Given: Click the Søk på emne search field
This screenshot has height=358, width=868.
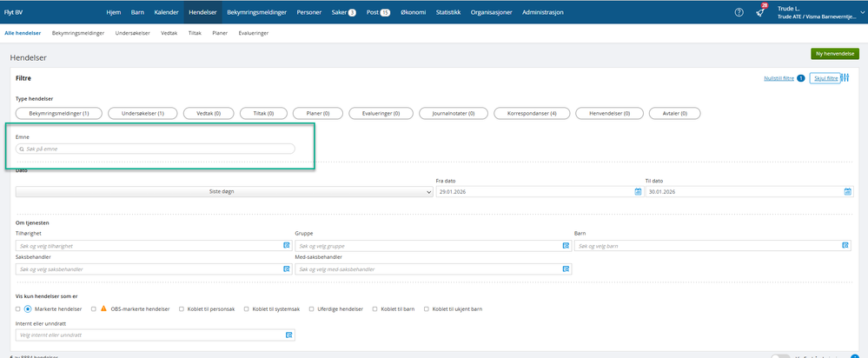Looking at the screenshot, I should (x=156, y=149).
